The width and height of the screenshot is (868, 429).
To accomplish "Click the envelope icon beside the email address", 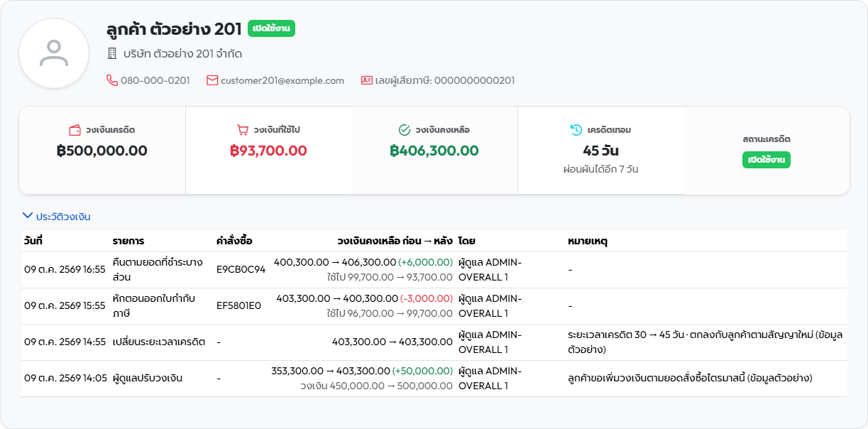I will point(212,80).
